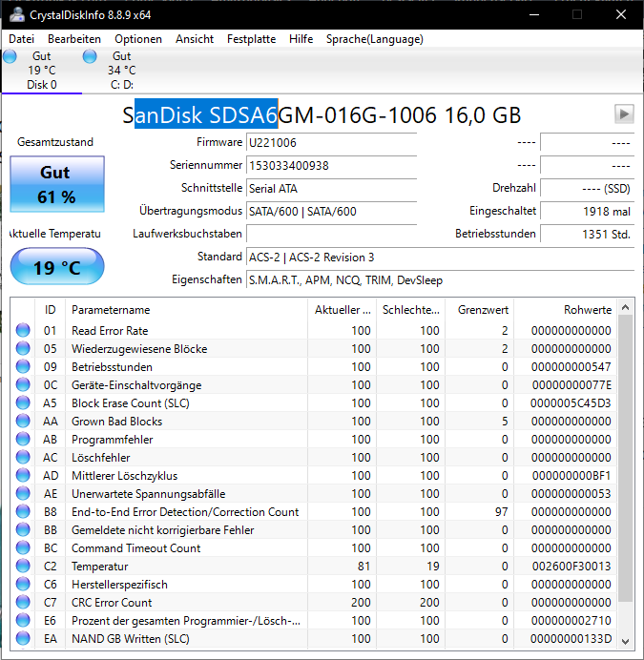Open the Optionen menu
Screen dimensions: 644x660
click(138, 39)
